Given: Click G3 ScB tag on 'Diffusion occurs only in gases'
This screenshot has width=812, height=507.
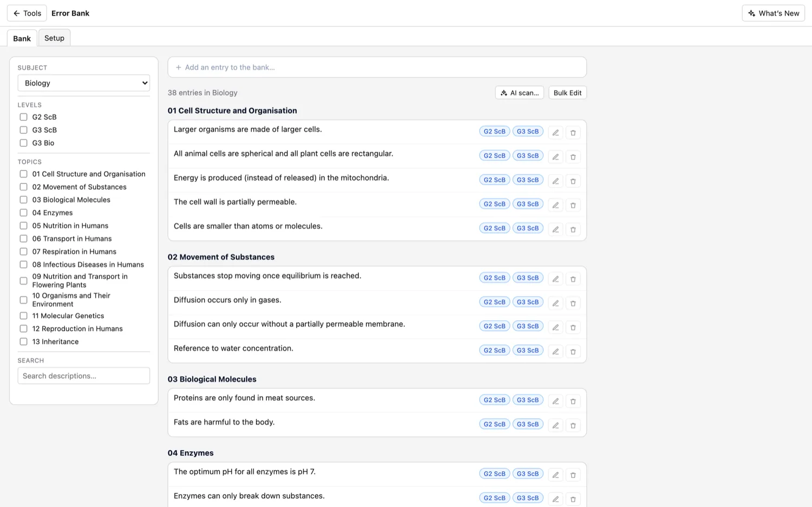Looking at the screenshot, I should (x=528, y=302).
